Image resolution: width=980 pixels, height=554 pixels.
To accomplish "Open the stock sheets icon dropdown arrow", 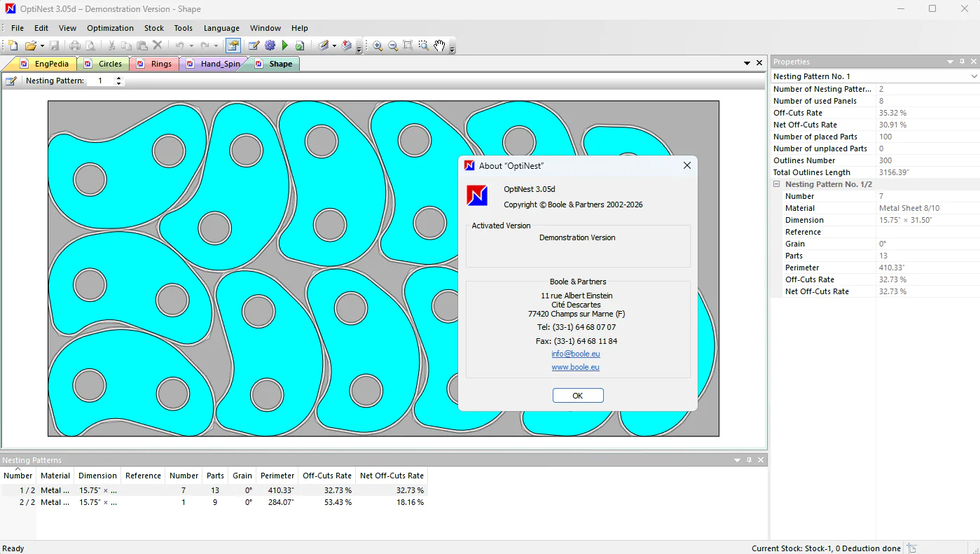I will (334, 46).
